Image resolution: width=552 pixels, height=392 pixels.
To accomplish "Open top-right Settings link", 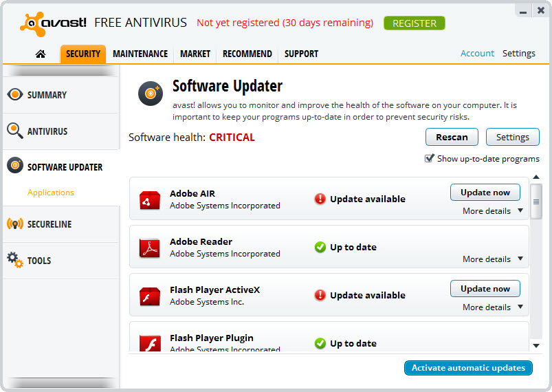I will [x=518, y=54].
